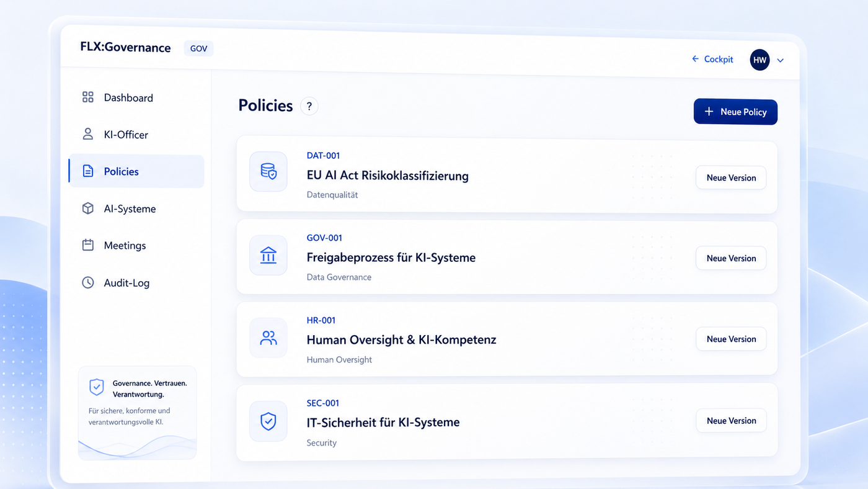Click Neue Version for Freigabeprozess für KI-Systeme

[x=731, y=258]
